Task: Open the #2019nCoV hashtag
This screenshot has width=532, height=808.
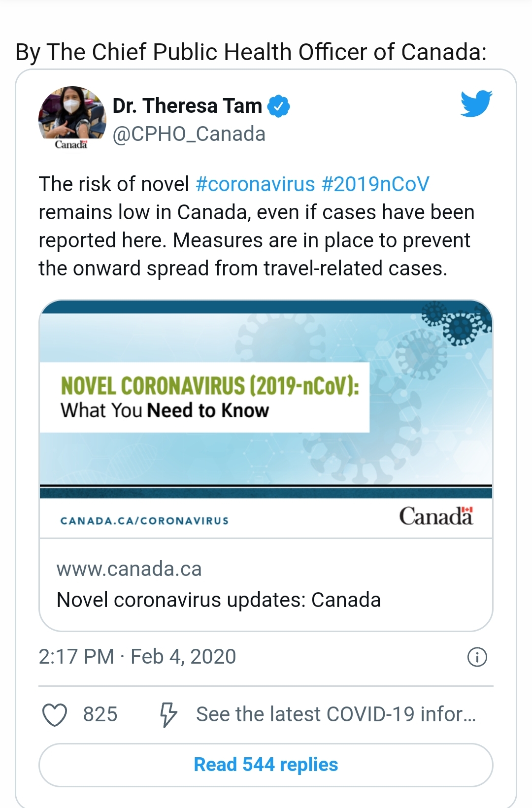Action: 375,184
